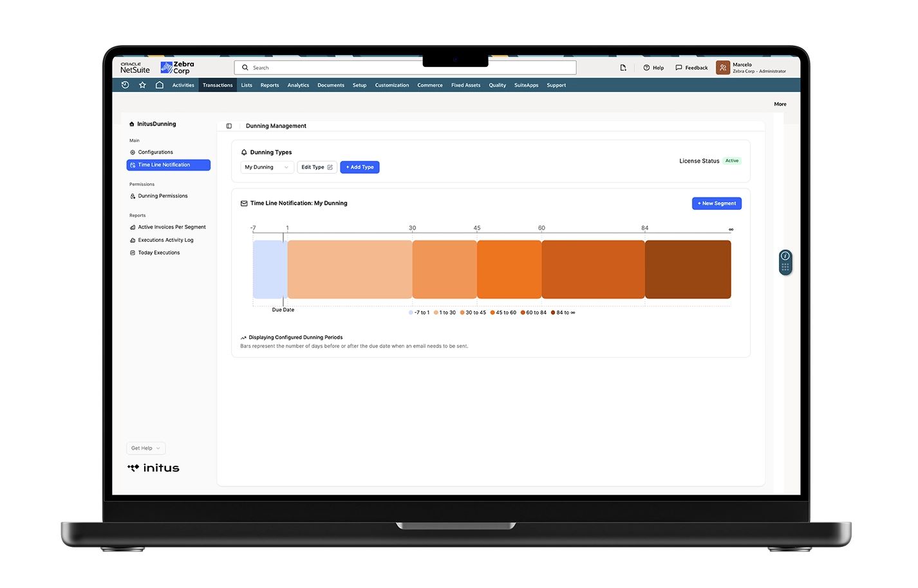Click the Search input field
The image size is (918, 588).
click(x=406, y=68)
